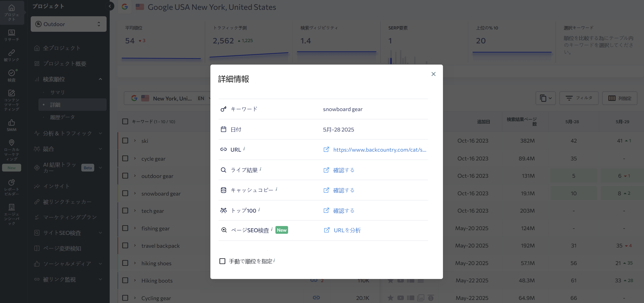Screen dimensions: 644x303
Task: Click URLを分析 link for page SEO
Action: point(347,230)
